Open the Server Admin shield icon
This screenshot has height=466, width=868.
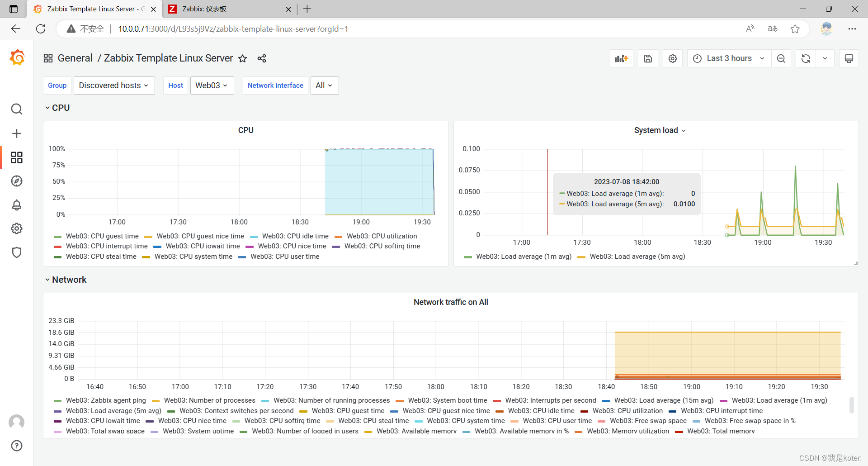click(17, 252)
